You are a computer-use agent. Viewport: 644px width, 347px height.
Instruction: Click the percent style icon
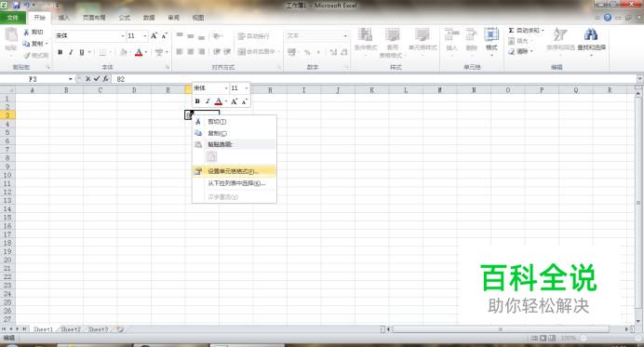307,52
